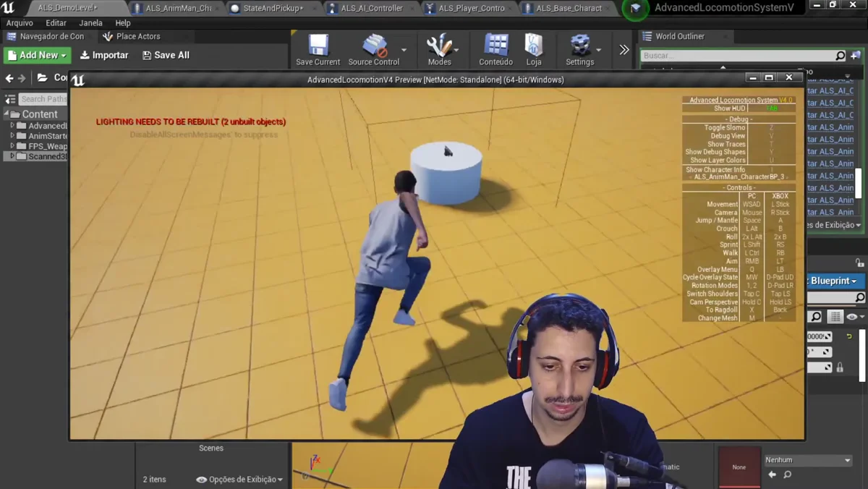
Task: Navigate back in content browser
Action: (x=9, y=78)
